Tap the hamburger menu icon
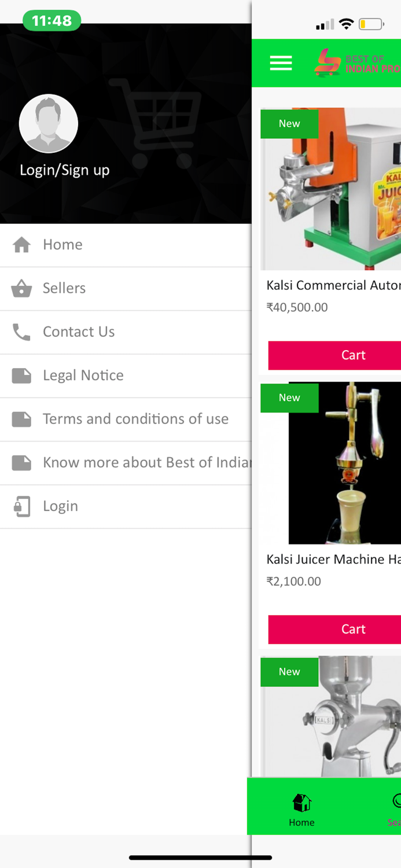This screenshot has height=868, width=401. pos(281,62)
